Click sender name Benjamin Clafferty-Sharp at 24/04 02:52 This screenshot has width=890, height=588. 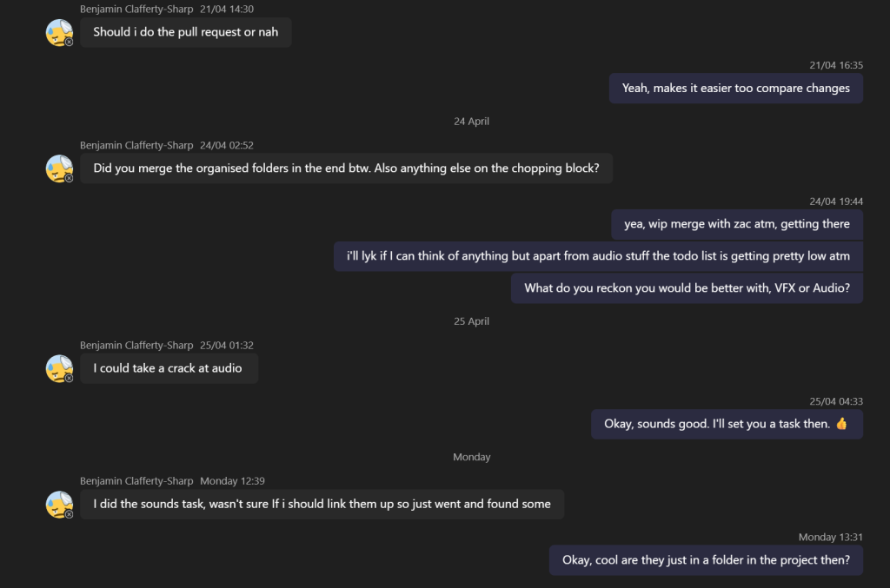(136, 145)
